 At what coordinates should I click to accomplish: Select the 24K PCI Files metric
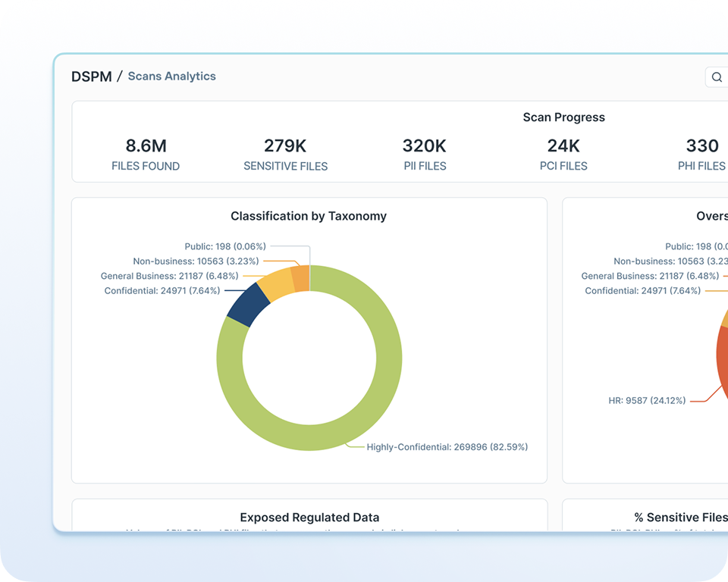pos(563,152)
